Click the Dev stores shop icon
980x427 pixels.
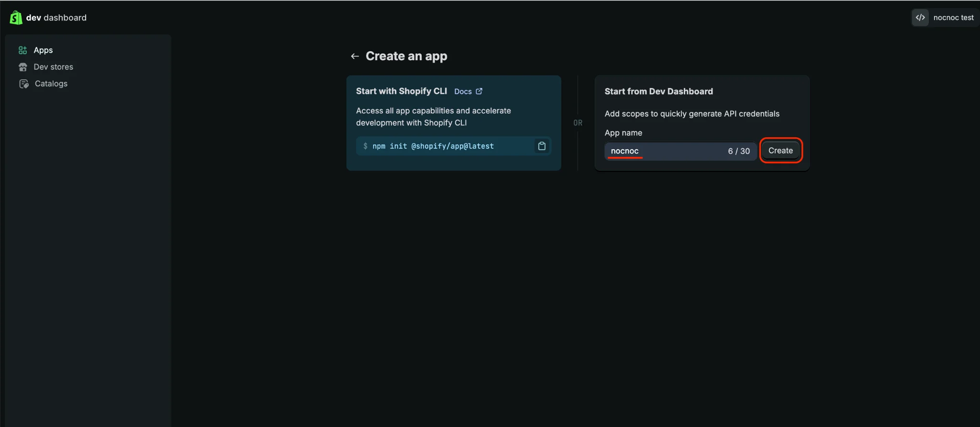22,67
